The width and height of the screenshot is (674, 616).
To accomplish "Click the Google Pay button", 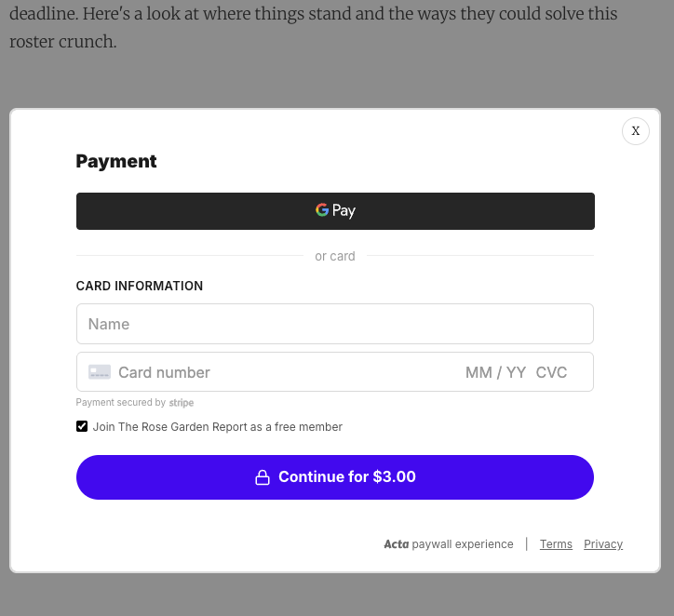I will (x=335, y=211).
